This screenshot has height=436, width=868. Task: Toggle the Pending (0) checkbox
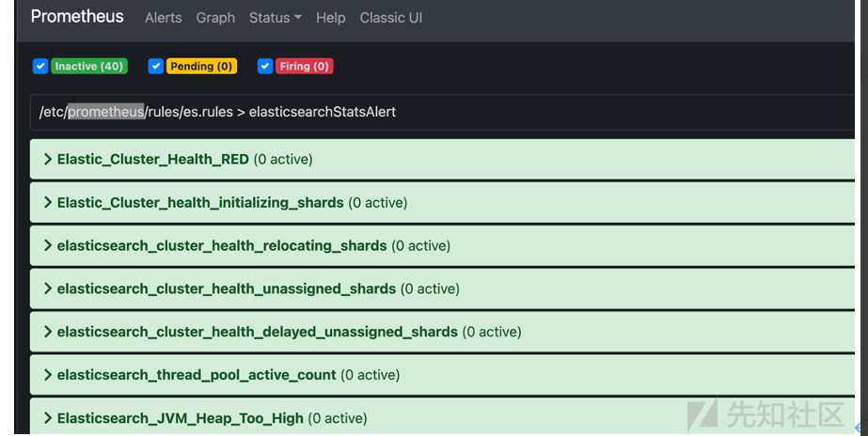click(156, 67)
